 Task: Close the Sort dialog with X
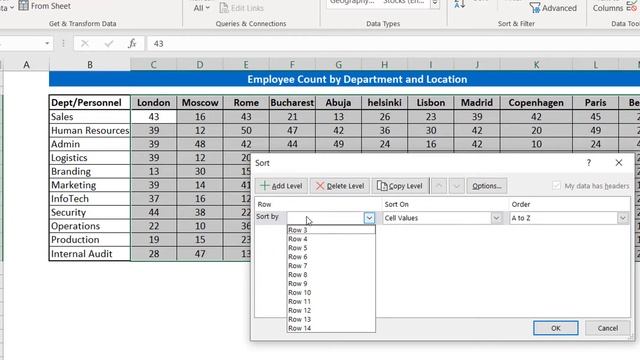click(619, 162)
